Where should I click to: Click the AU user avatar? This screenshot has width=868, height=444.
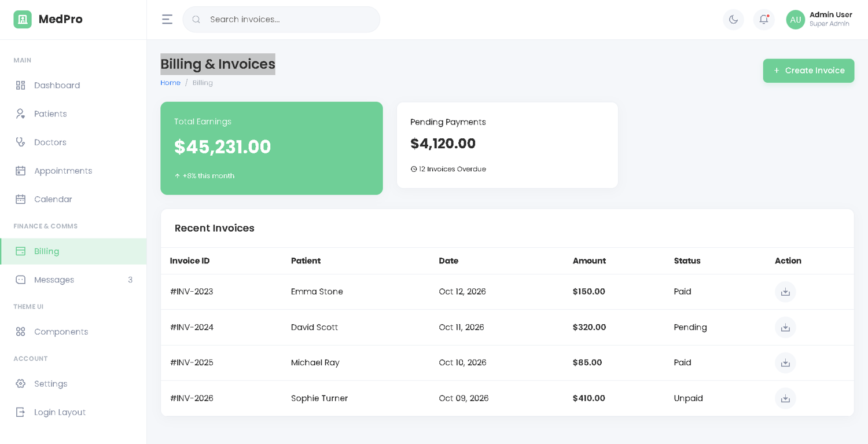(x=796, y=20)
